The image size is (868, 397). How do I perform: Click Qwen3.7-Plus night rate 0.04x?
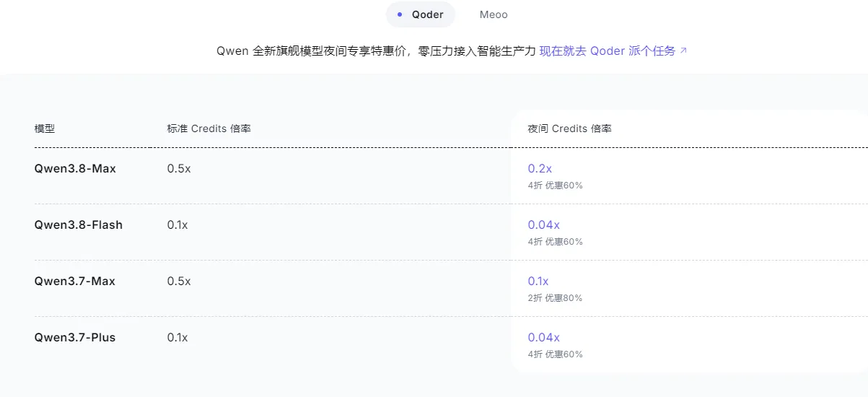coord(543,337)
